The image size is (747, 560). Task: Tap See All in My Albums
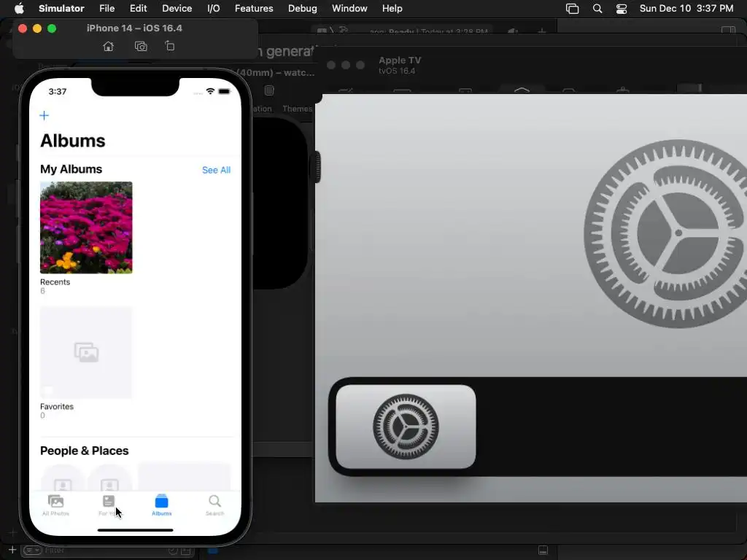click(x=216, y=170)
